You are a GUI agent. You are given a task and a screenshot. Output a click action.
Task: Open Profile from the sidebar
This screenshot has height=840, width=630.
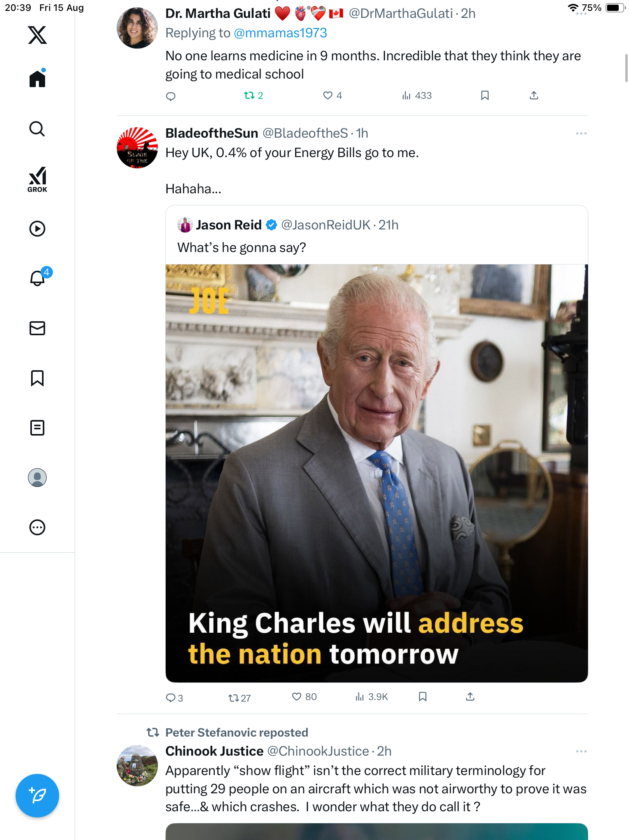(x=37, y=478)
